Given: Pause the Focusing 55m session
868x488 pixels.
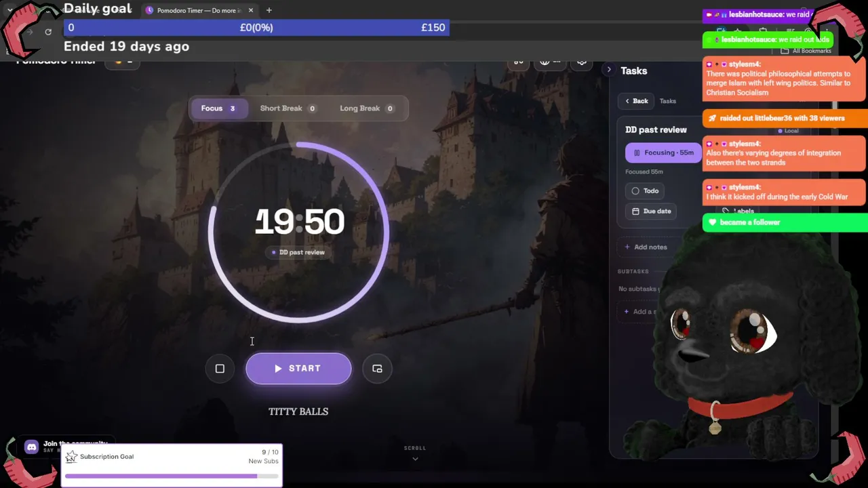Looking at the screenshot, I should point(663,153).
